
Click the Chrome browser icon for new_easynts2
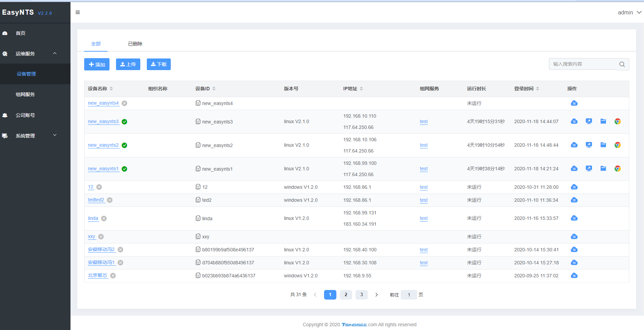618,145
